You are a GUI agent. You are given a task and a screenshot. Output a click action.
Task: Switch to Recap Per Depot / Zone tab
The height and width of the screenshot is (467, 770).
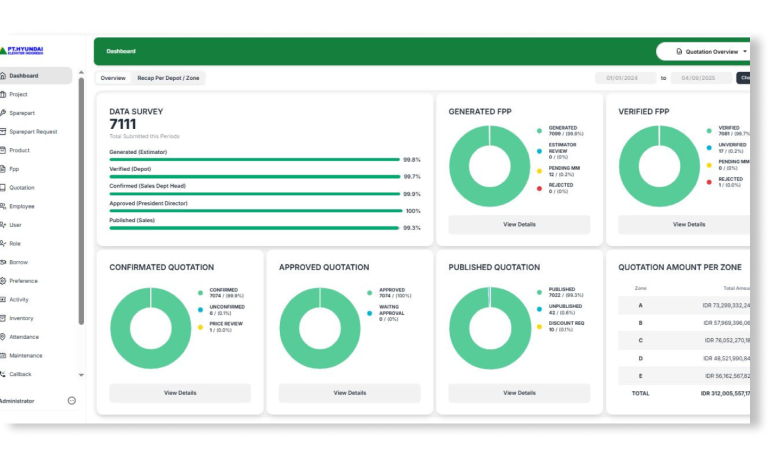pyautogui.click(x=168, y=78)
